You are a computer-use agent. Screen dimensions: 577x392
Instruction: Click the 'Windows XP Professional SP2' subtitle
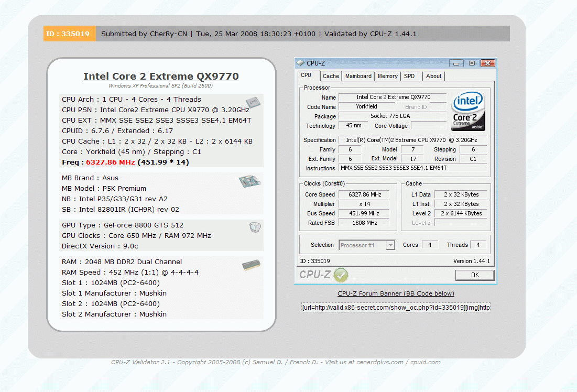161,86
